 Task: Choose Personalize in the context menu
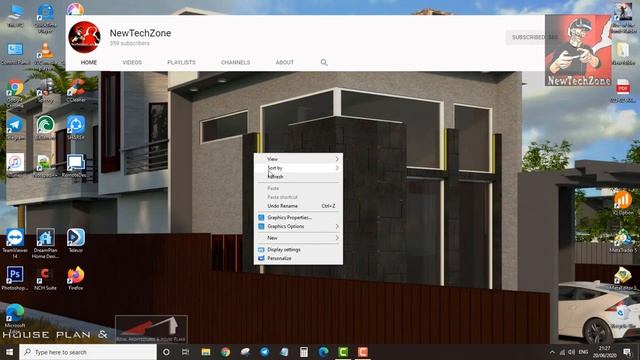coord(298,258)
